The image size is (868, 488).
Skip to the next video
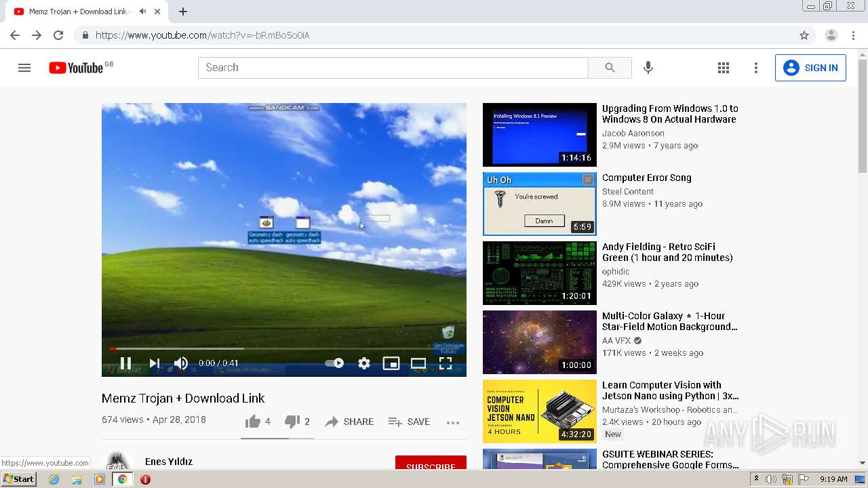155,363
